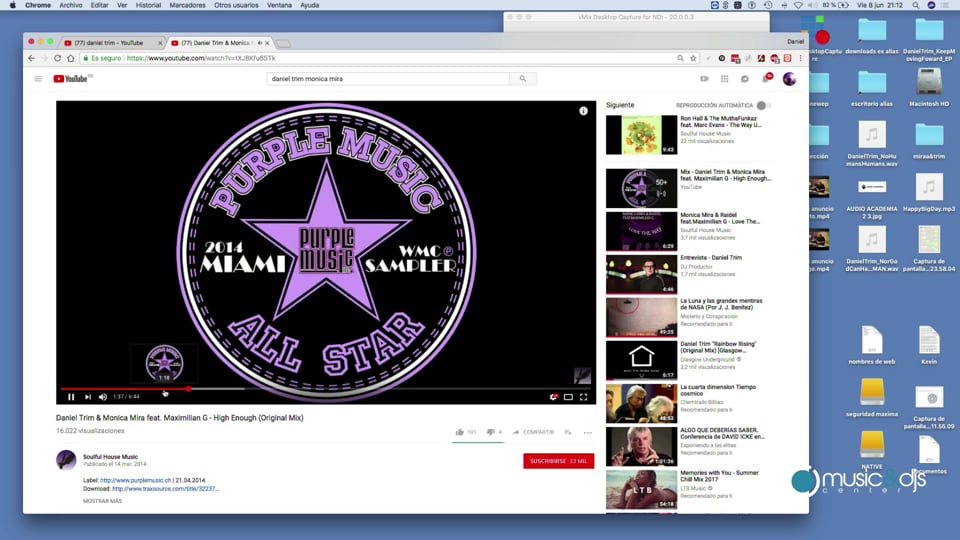Click the Chrome address bar URL
The image size is (960, 540).
tap(201, 58)
